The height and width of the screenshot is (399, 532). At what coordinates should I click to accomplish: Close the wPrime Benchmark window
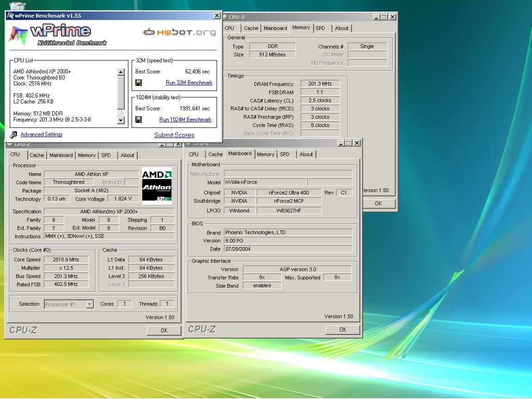click(x=217, y=16)
